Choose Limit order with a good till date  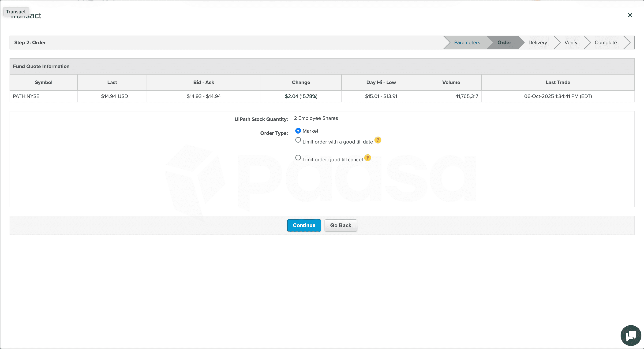(x=298, y=140)
